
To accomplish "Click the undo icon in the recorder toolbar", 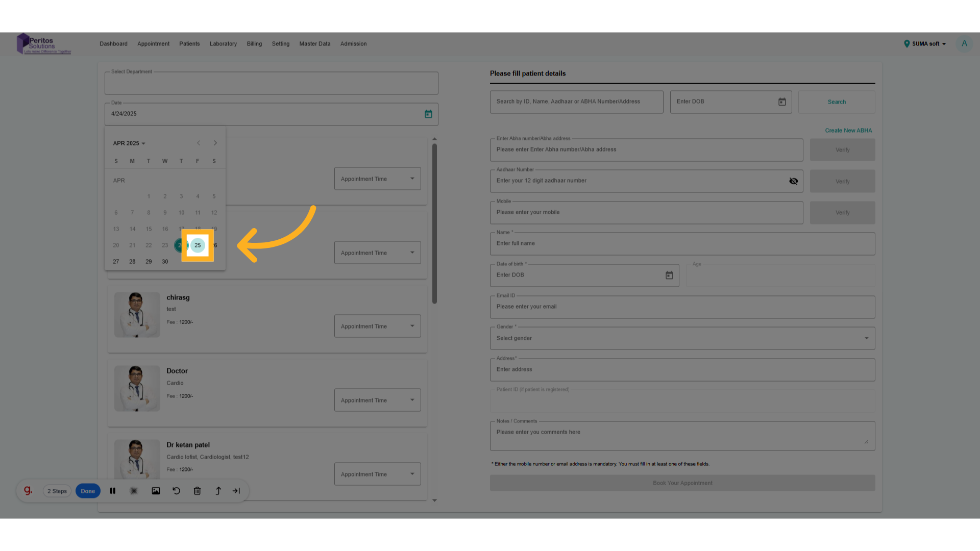I will (176, 490).
